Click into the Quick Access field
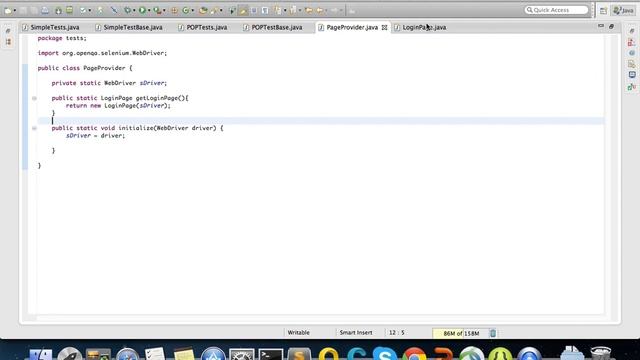The height and width of the screenshot is (360, 640). 556,10
